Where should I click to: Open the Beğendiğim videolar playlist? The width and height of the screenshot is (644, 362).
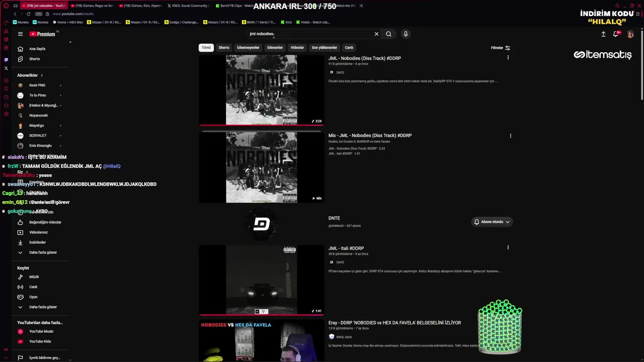click(x=40, y=222)
